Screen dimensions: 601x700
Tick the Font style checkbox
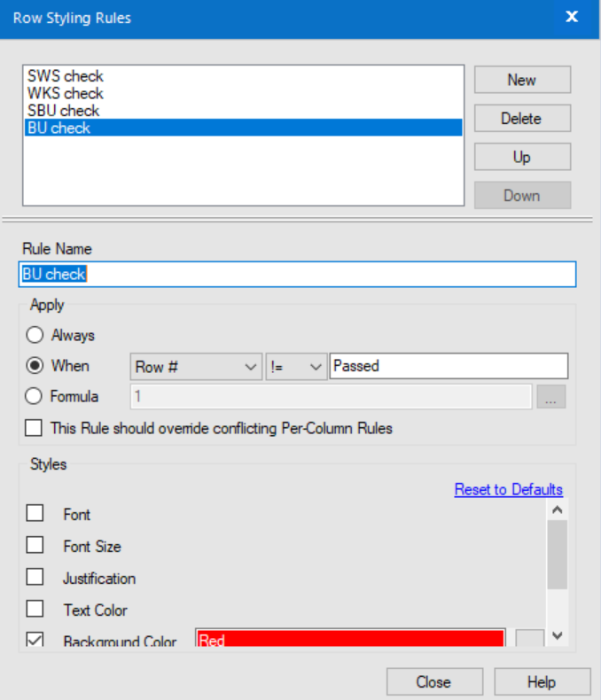(35, 514)
